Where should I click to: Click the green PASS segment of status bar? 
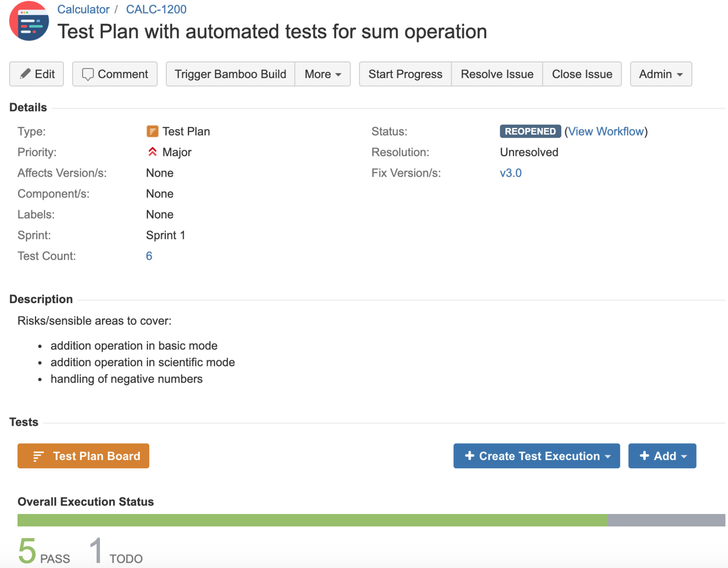[312, 520]
